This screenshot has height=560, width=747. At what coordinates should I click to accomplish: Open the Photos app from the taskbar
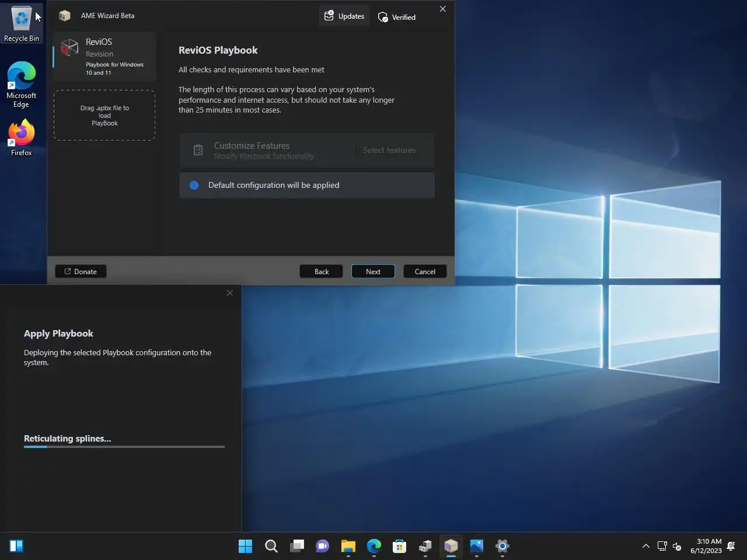(x=477, y=546)
